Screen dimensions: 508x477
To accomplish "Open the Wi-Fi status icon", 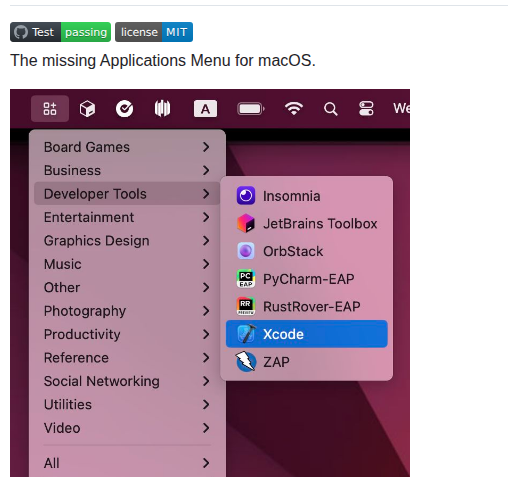I will coord(294,109).
